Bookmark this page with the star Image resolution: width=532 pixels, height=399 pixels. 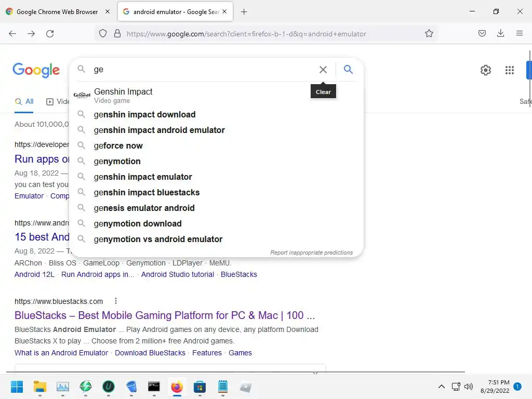click(x=429, y=33)
